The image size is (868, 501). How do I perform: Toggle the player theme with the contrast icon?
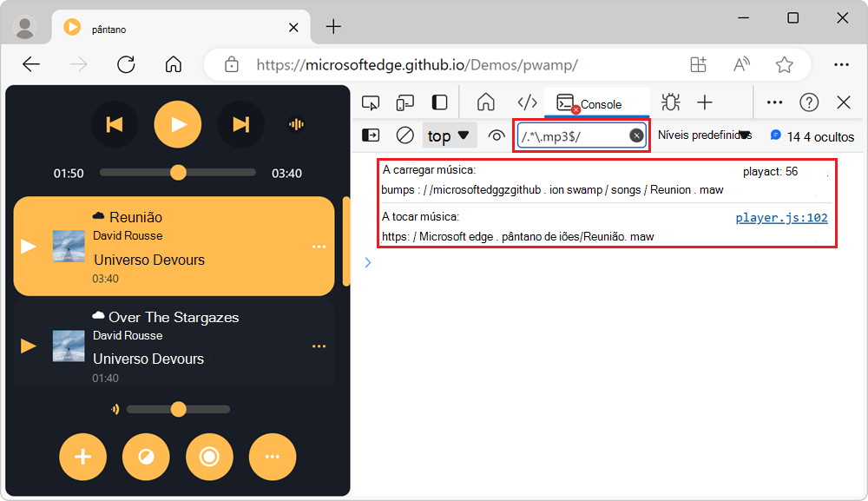click(146, 457)
